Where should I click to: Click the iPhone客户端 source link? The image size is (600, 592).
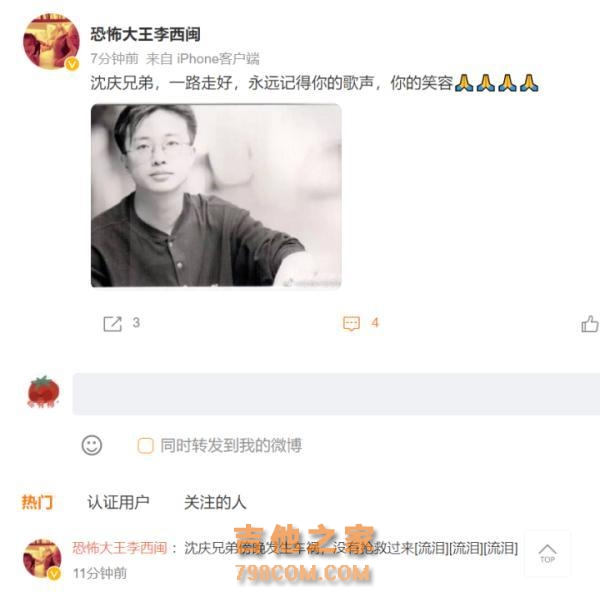click(x=218, y=59)
